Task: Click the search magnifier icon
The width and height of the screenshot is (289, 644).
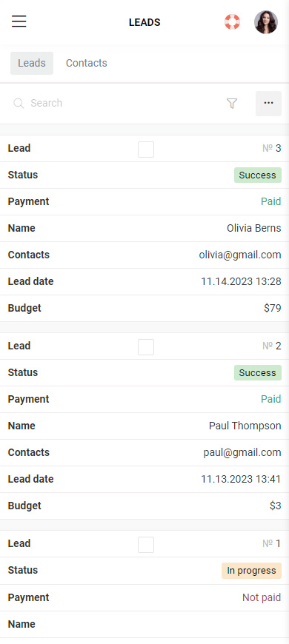Action: [x=19, y=103]
